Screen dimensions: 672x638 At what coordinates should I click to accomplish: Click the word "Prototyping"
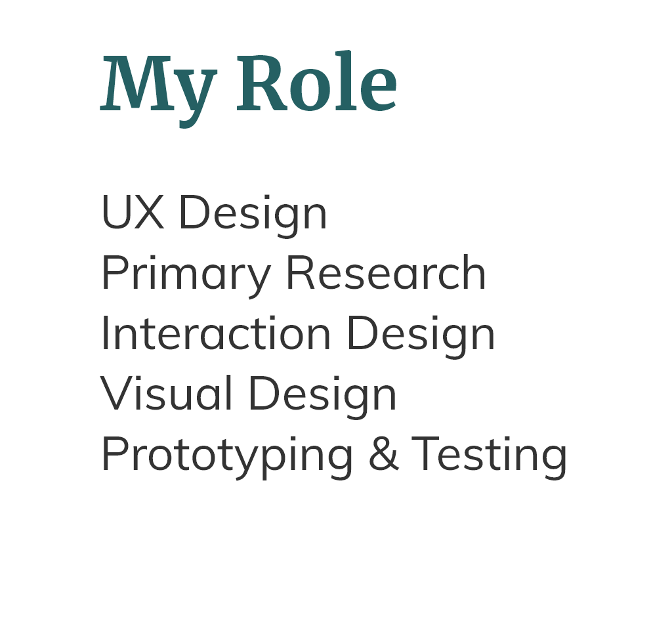[x=227, y=457]
